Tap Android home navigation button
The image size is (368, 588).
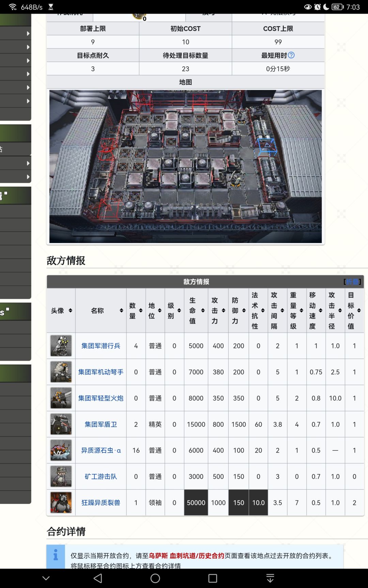(155, 578)
